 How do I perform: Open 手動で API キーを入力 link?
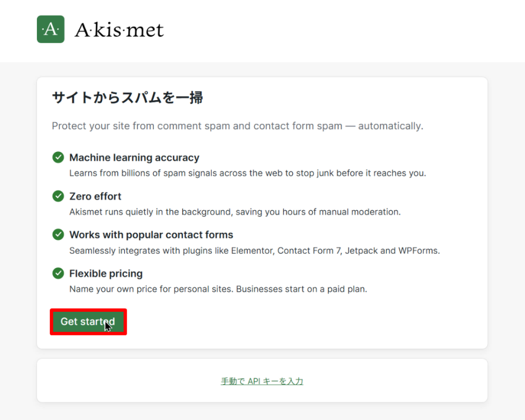[x=262, y=381]
